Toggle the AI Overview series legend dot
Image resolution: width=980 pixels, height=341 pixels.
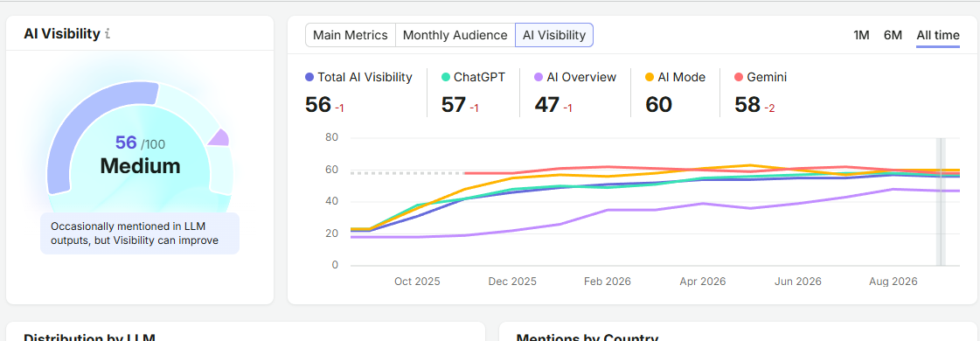pyautogui.click(x=539, y=78)
